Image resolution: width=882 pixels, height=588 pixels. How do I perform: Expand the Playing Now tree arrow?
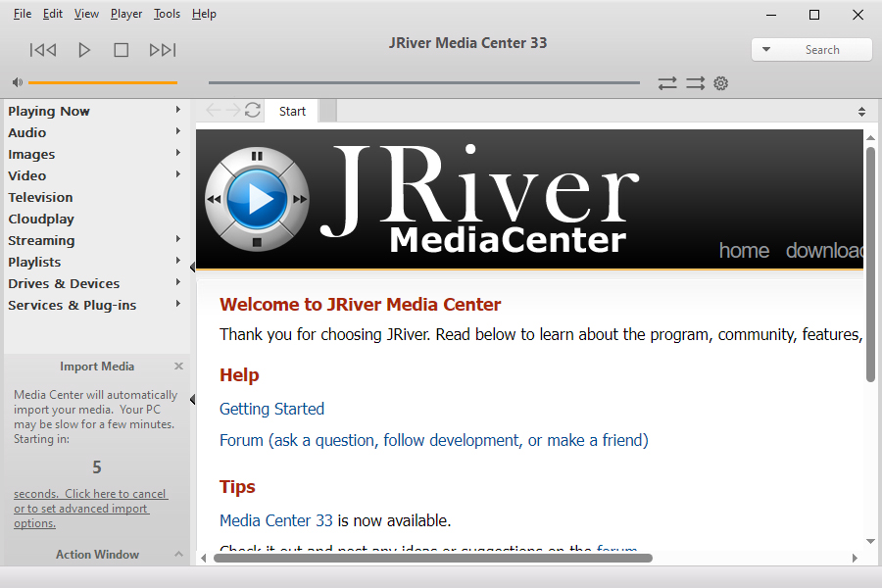[x=177, y=109]
